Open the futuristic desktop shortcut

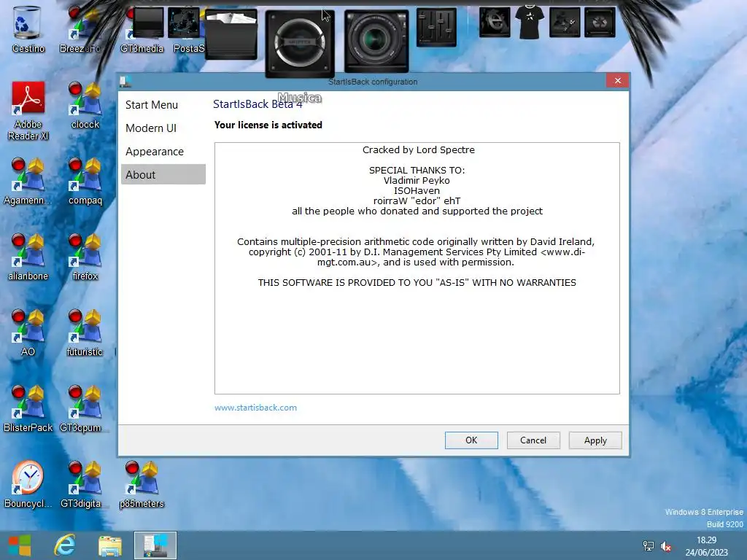coord(85,332)
